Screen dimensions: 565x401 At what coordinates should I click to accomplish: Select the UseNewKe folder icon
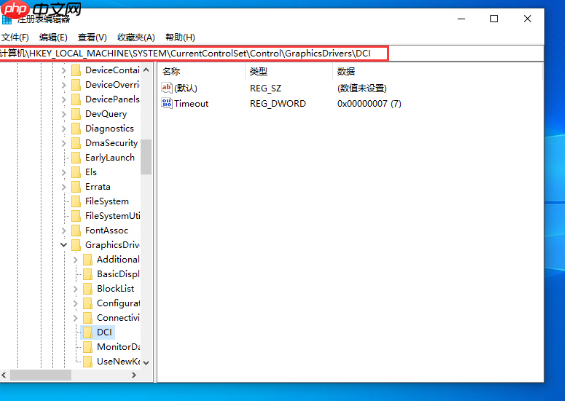point(88,362)
